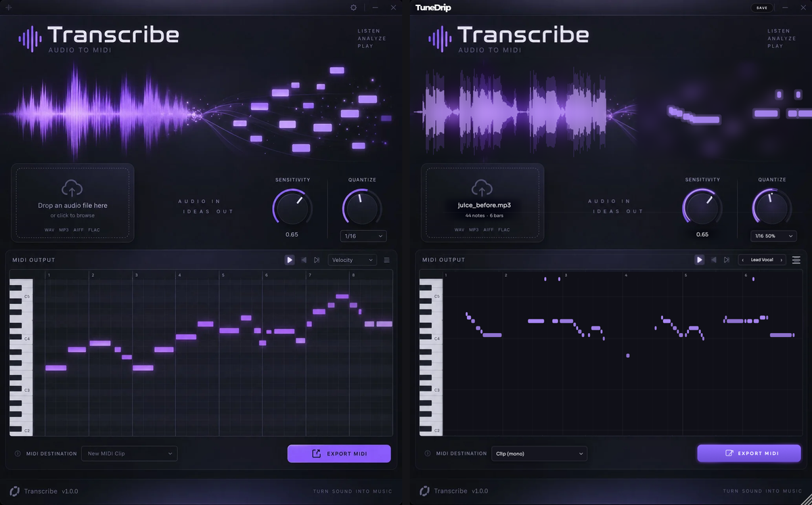Open hamburger menu beside Velocity dropdown
812x505 pixels.
click(387, 260)
